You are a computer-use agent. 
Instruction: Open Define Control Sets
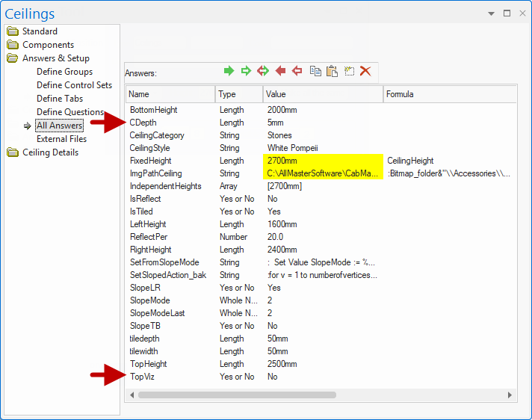75,85
